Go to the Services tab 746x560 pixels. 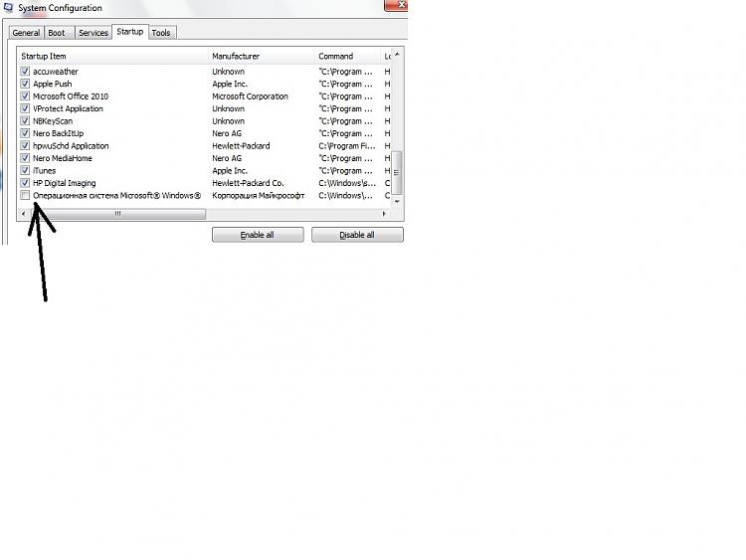[93, 33]
